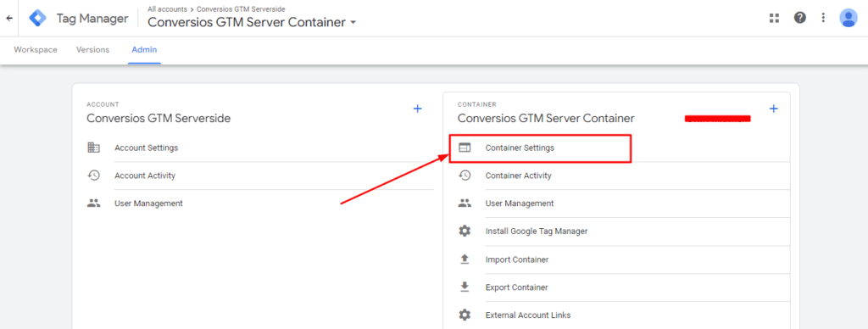This screenshot has height=329, width=868.
Task: Click the External Account Links gear icon
Action: click(465, 315)
